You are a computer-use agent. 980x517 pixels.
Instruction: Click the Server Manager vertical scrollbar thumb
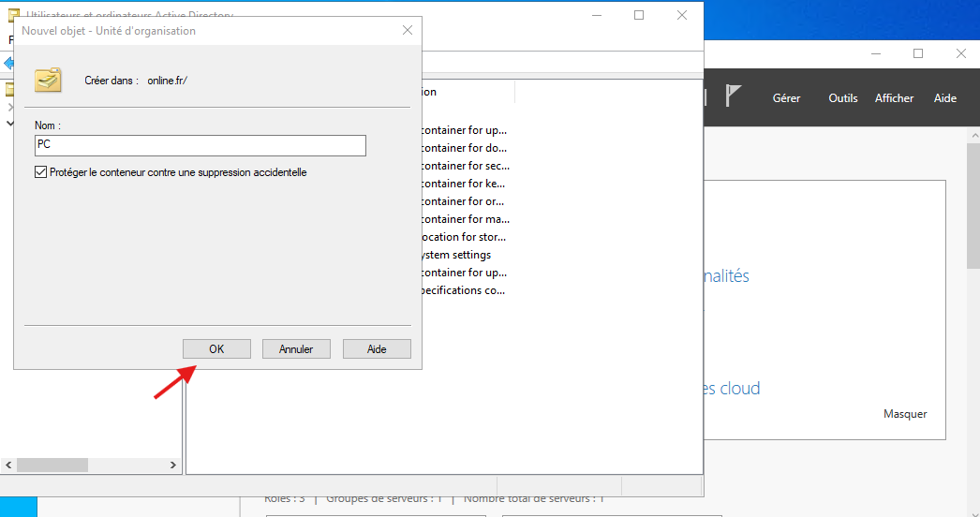tap(973, 206)
